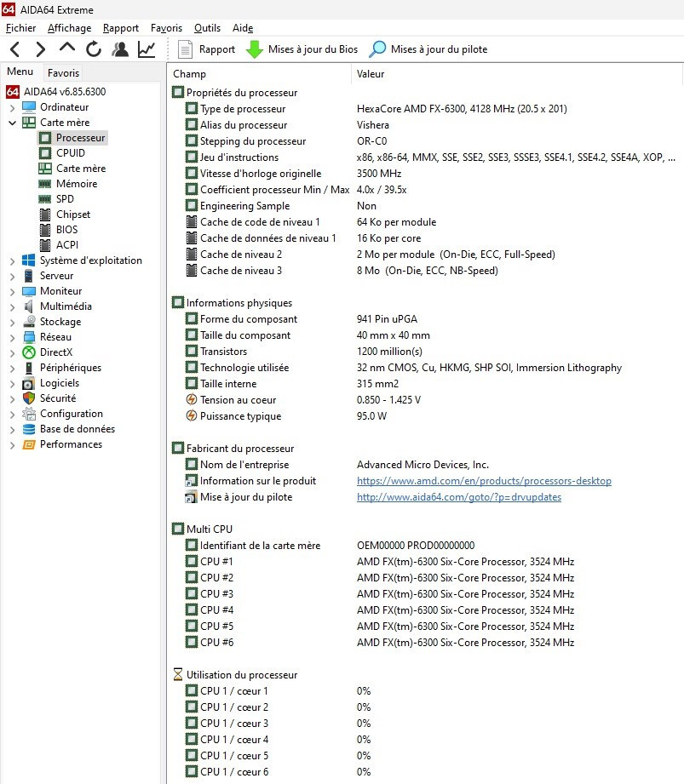
Task: Expand the Système d'exploitation node
Action: click(x=13, y=261)
